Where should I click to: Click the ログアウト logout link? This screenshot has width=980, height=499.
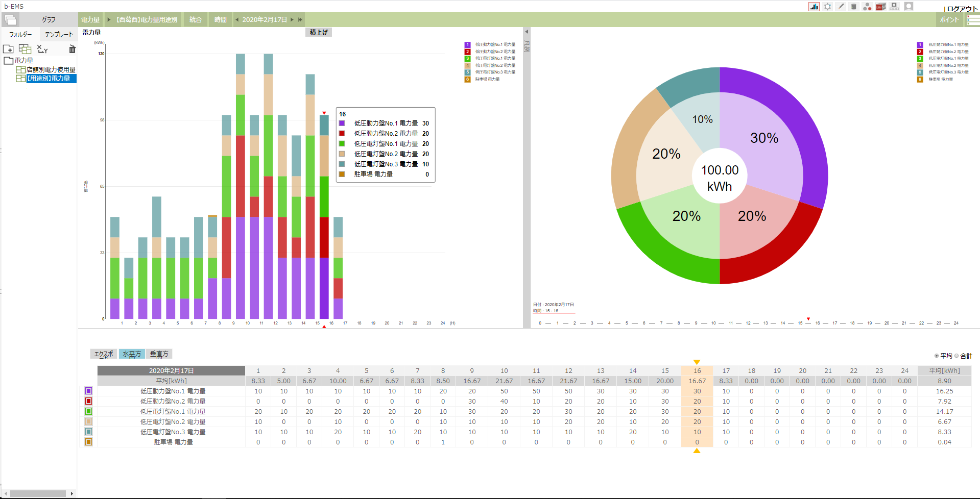(x=962, y=9)
